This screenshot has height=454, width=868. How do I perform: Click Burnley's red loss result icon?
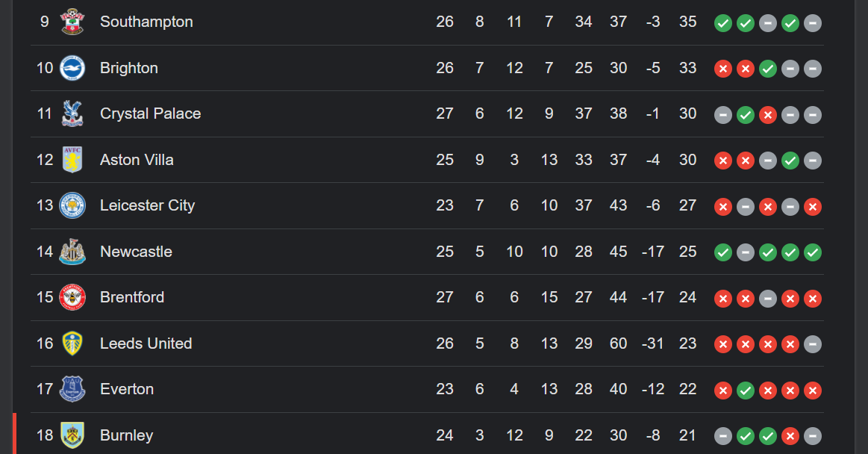790,436
